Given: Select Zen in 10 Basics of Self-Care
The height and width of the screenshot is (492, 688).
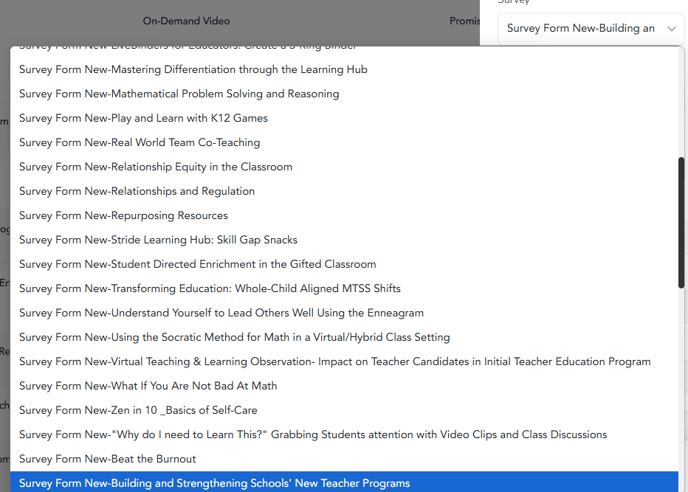Looking at the screenshot, I should click(x=344, y=410).
